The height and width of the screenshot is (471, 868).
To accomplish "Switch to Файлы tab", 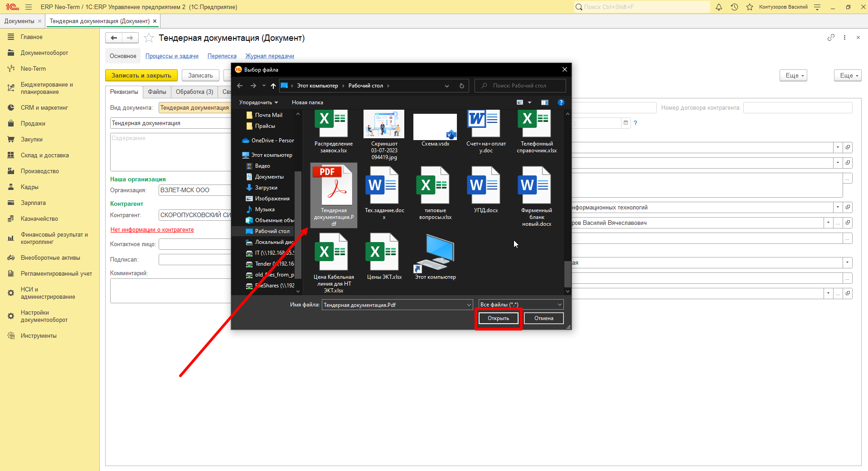I will (x=157, y=92).
